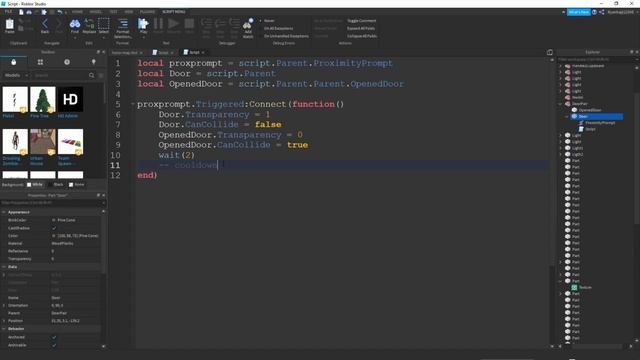Set Toolbox background to None
Screen dimensions: 640x360
[77, 184]
